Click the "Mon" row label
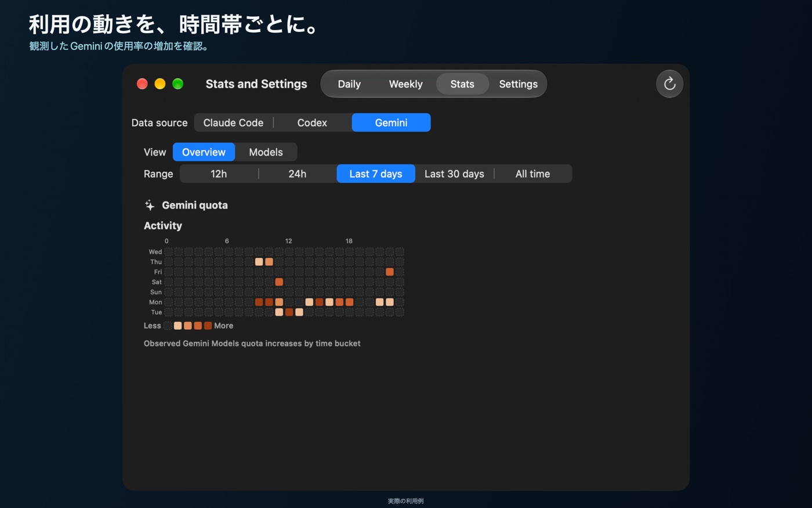Image resolution: width=812 pixels, height=508 pixels. click(155, 302)
